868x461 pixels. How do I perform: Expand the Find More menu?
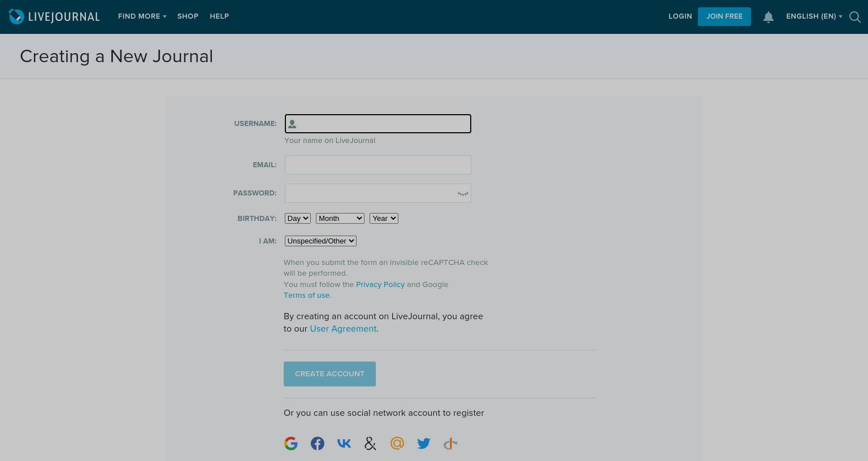coord(142,16)
